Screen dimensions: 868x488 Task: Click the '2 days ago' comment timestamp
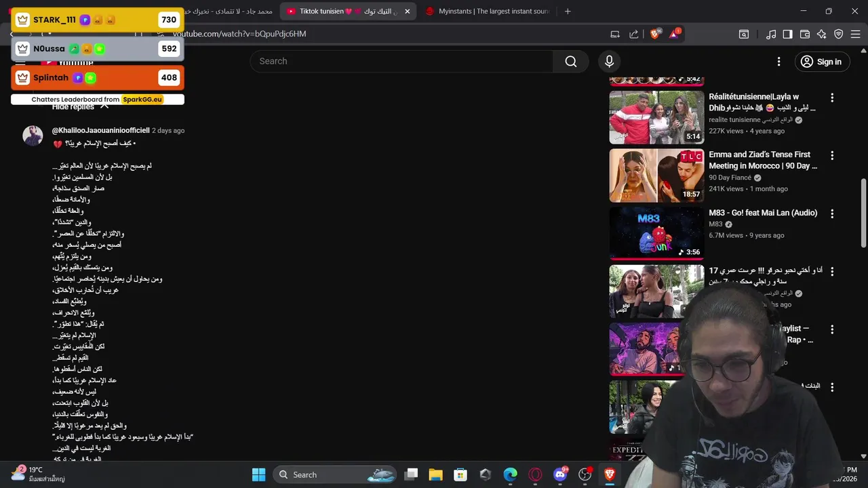[x=168, y=130]
